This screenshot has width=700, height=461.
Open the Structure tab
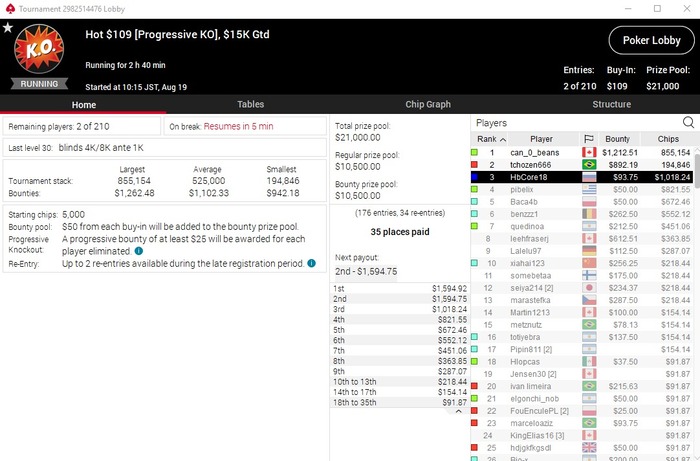(x=611, y=104)
